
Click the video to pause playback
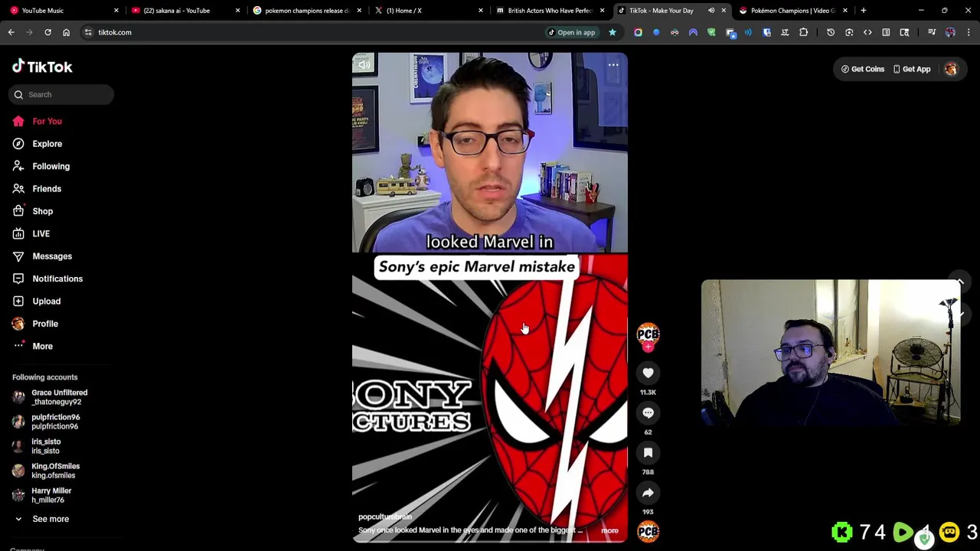click(490, 297)
